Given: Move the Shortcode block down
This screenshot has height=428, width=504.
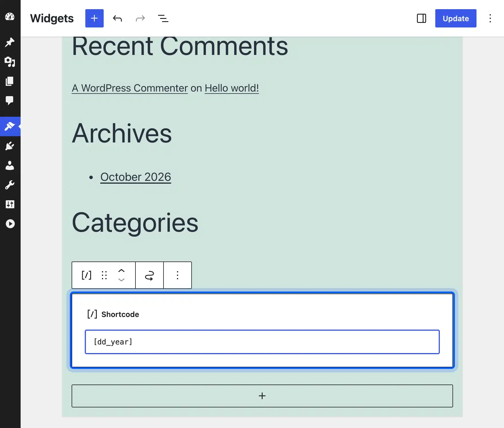Looking at the screenshot, I should [121, 280].
